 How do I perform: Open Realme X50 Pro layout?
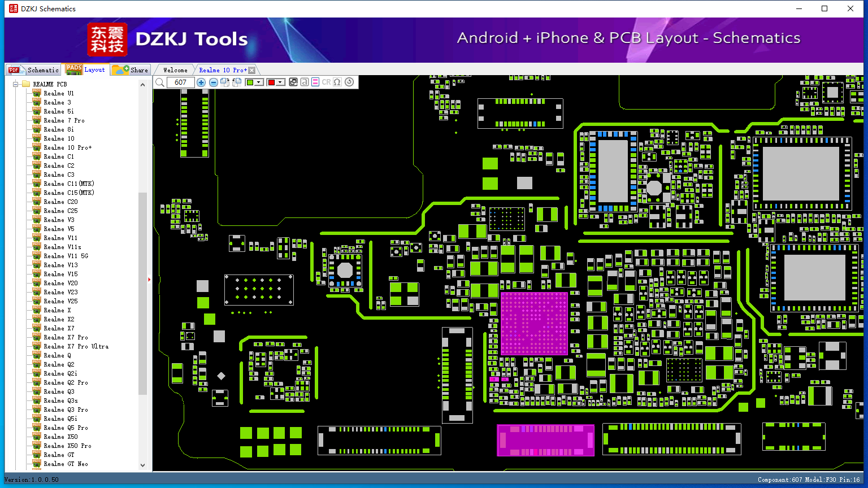click(68, 446)
